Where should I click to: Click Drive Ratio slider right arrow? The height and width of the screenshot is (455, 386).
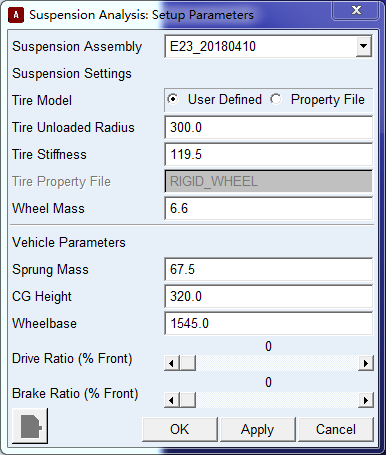[x=366, y=363]
